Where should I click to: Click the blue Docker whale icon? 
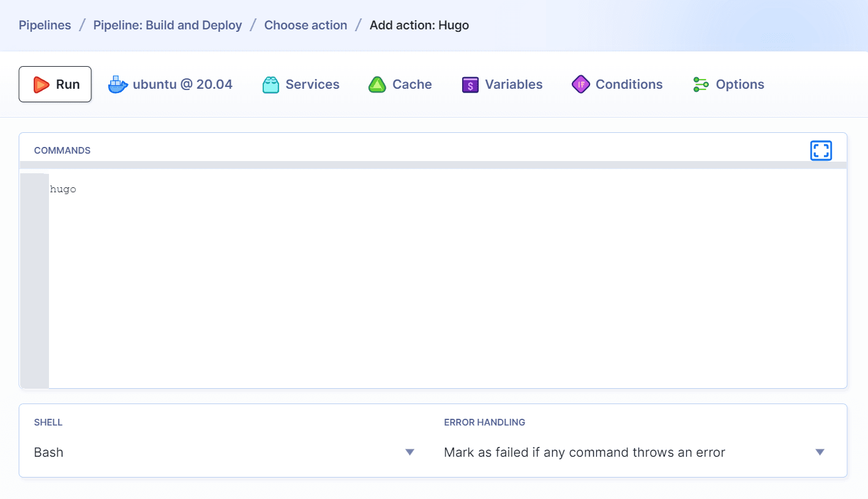(118, 84)
